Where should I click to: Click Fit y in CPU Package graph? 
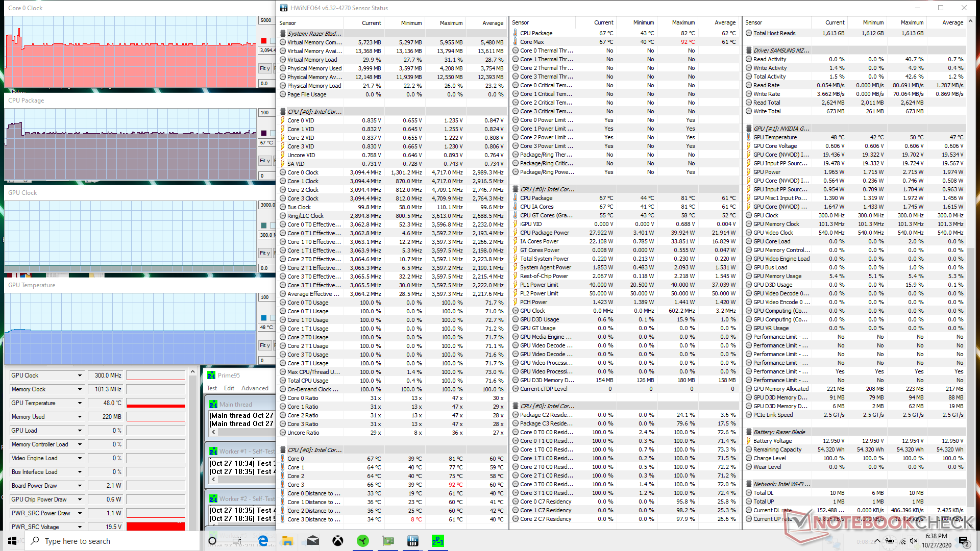click(x=264, y=161)
